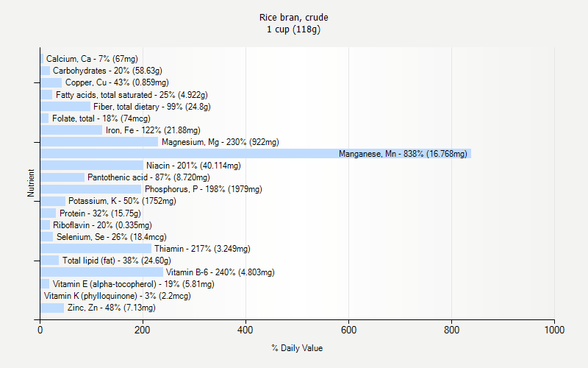Select Pantothenic acid - 87% label
Image resolution: width=588 pixels, height=368 pixels.
pyautogui.click(x=148, y=177)
